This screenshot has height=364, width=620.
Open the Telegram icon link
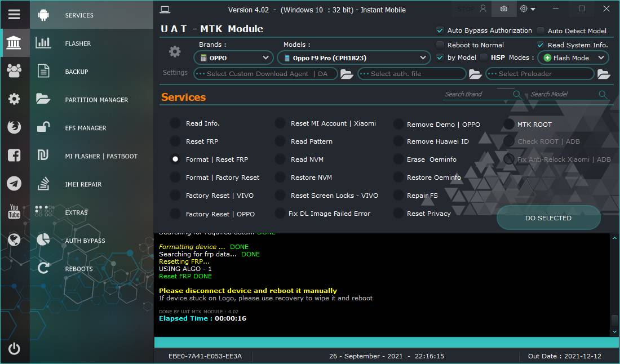tap(14, 183)
